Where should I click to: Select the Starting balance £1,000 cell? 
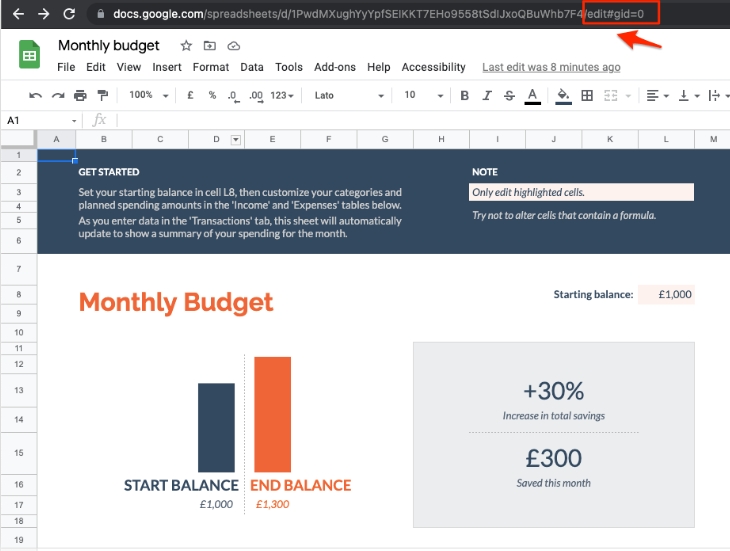666,294
